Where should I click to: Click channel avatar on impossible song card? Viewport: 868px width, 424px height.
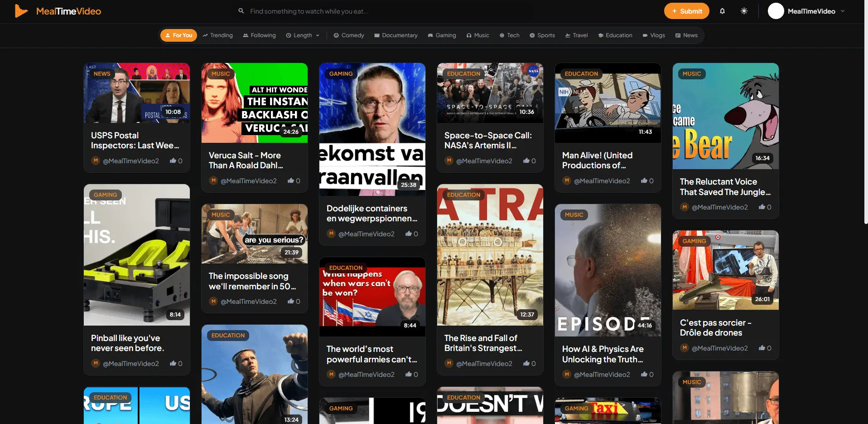213,301
